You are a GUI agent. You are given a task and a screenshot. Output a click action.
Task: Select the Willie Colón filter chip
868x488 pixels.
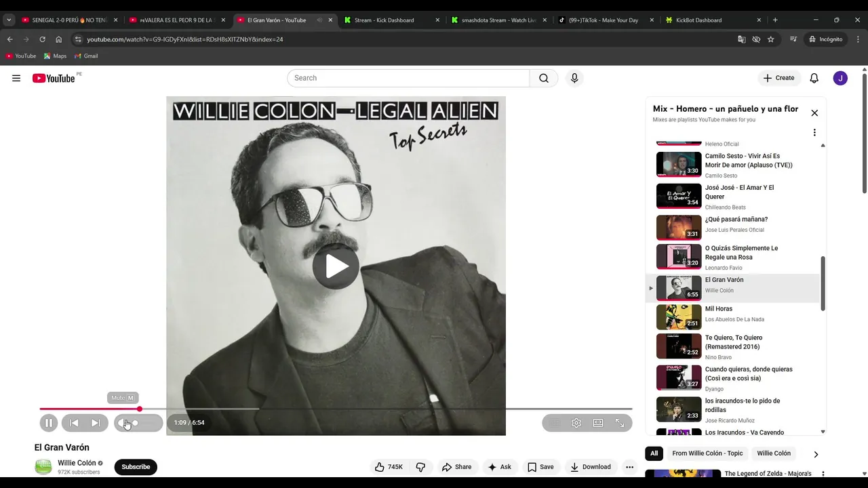[774, 453]
